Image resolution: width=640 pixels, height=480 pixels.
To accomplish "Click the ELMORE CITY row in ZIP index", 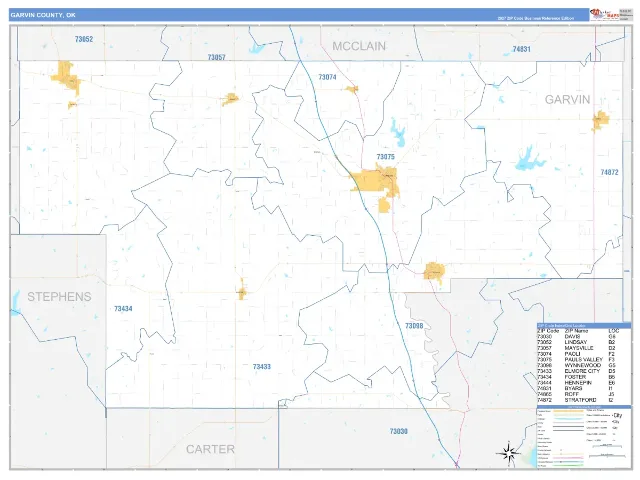I will 578,371.
